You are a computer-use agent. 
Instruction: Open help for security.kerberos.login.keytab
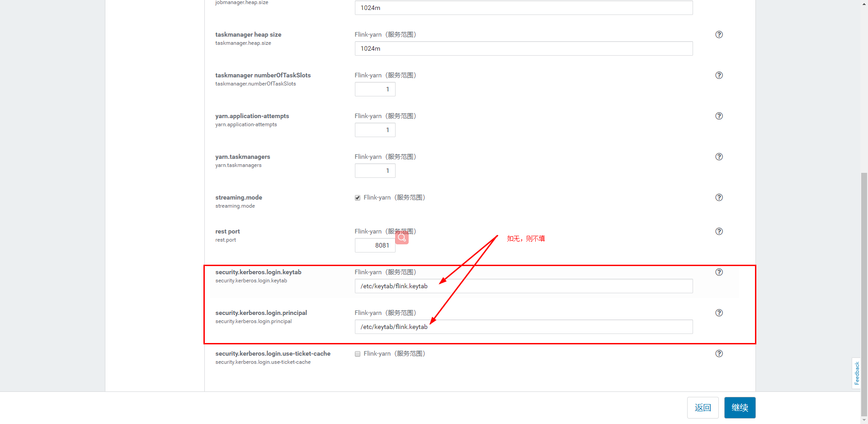pyautogui.click(x=719, y=272)
